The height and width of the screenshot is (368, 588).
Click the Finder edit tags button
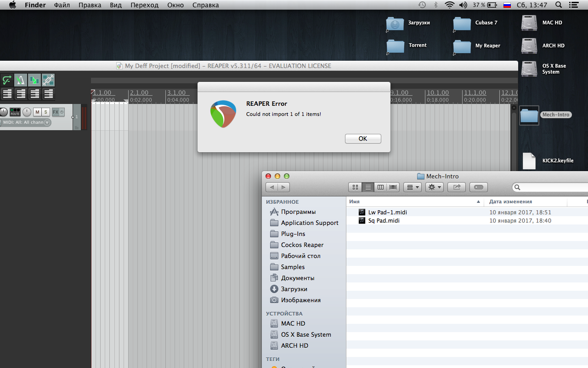(x=479, y=187)
